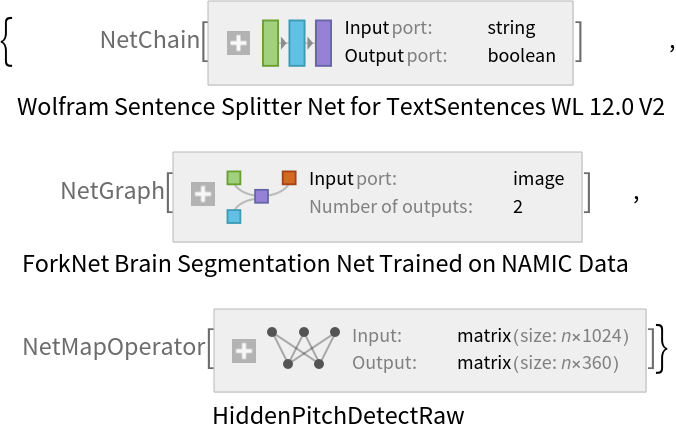Expand the NetChain summary with plus button
Screen dimensions: 676x428
[238, 43]
